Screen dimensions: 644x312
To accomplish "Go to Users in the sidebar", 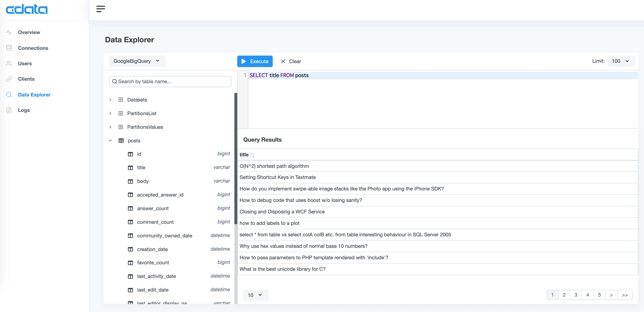I will [25, 63].
